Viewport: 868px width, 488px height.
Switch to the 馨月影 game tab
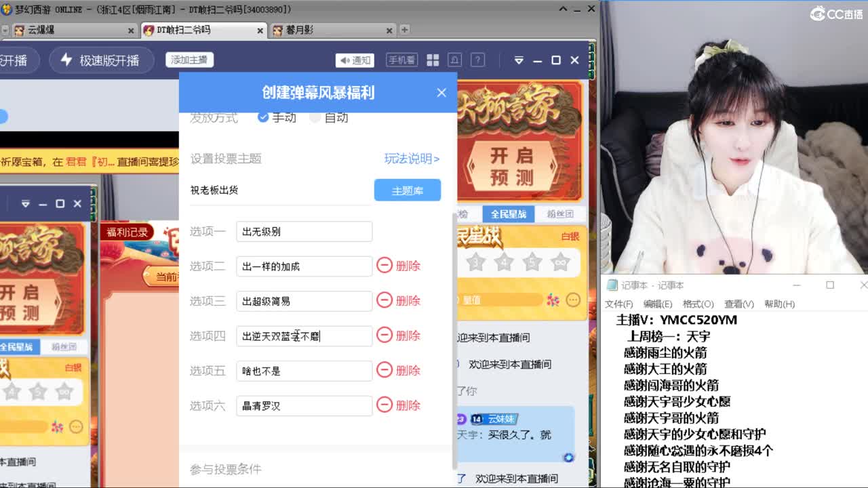click(x=332, y=30)
